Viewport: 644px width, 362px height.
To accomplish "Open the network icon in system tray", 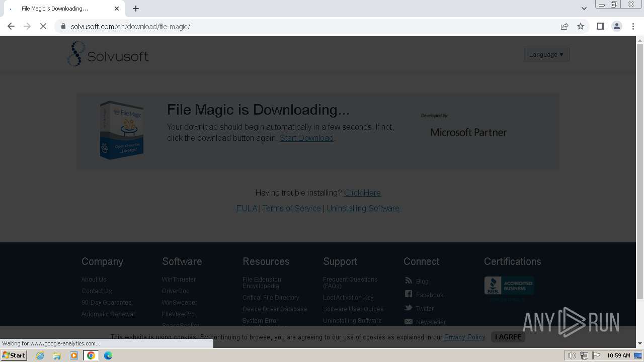I will [x=584, y=355].
